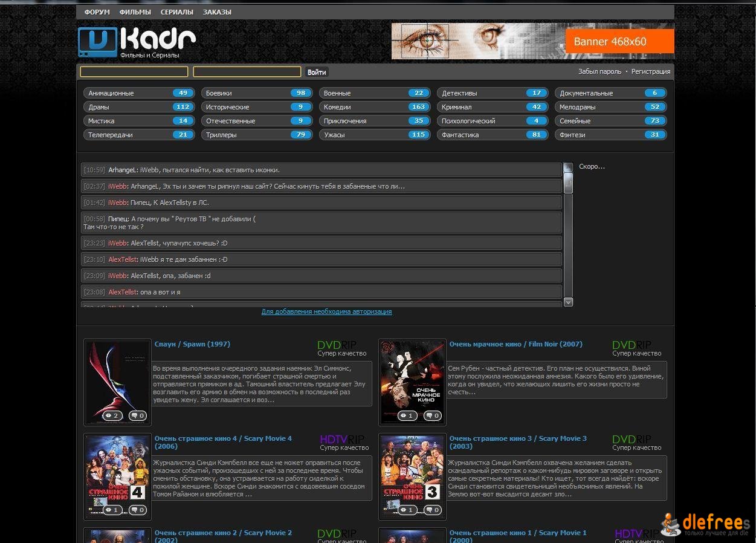This screenshot has width=756, height=543.
Task: Open the Регистрация link
Action: [x=651, y=71]
